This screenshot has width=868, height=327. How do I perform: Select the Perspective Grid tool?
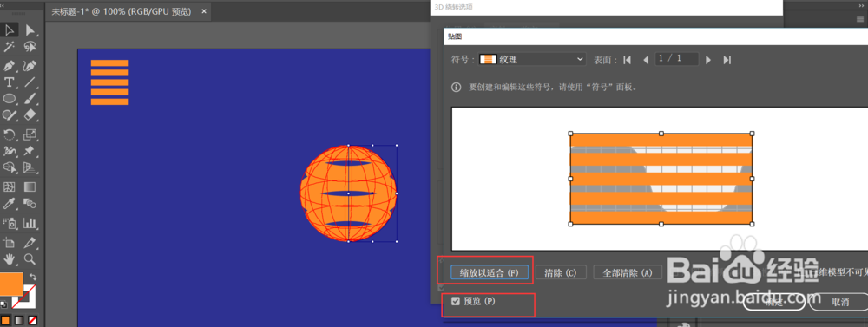pyautogui.click(x=30, y=167)
